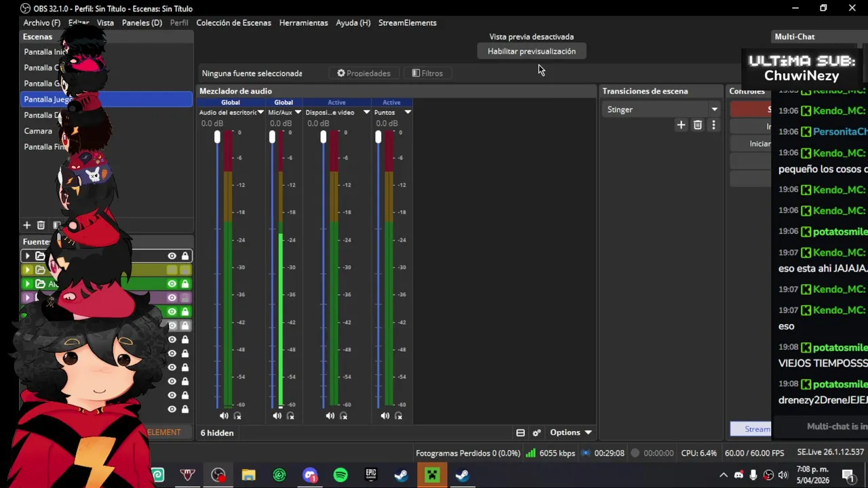Screen dimensions: 868x488
Task: Click the green bitrate signal indicator
Action: tap(531, 453)
